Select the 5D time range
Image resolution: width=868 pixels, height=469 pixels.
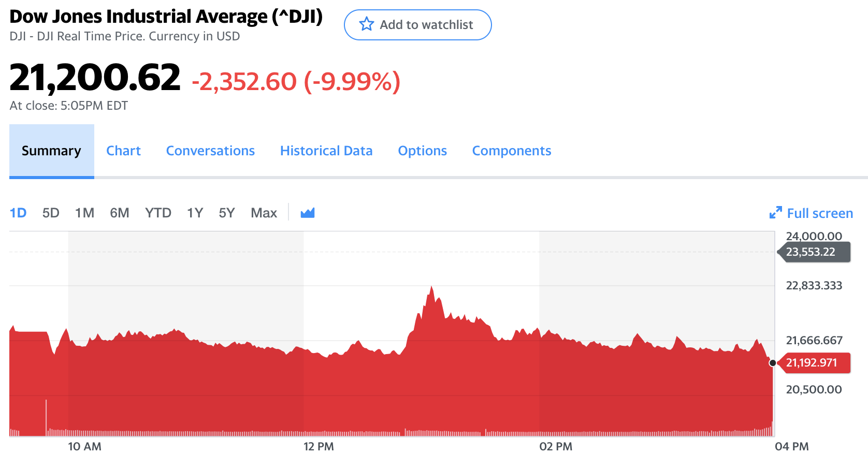click(x=51, y=213)
